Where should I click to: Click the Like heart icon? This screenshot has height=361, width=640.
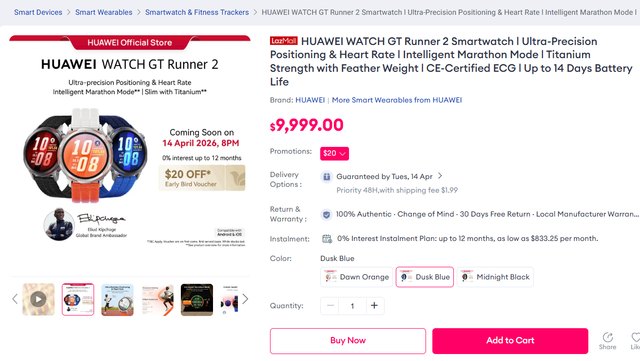(636, 337)
